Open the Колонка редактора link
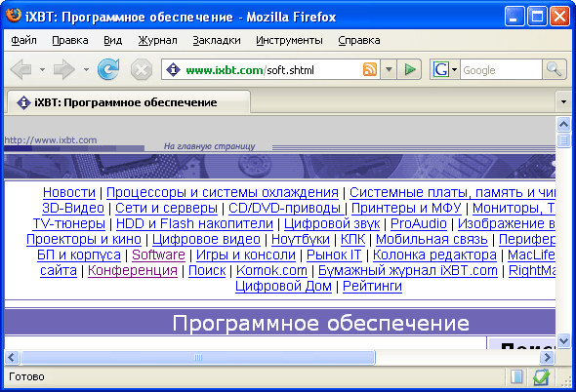This screenshot has height=392, width=576. pos(434,255)
